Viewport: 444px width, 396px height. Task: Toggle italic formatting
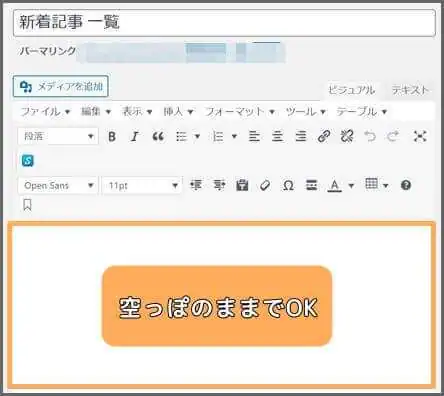(135, 136)
